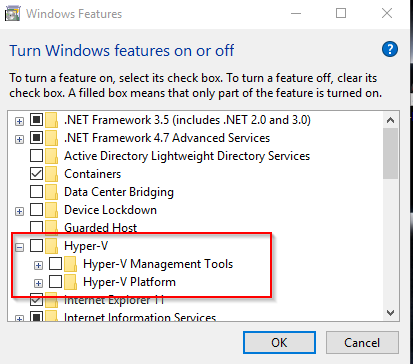Close the Windows Features dialog

[387, 14]
